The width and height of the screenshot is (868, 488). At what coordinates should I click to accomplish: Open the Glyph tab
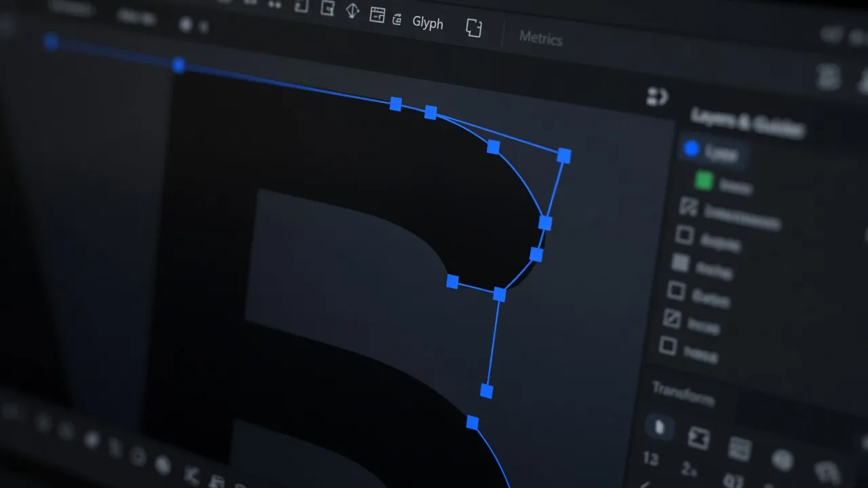[427, 22]
